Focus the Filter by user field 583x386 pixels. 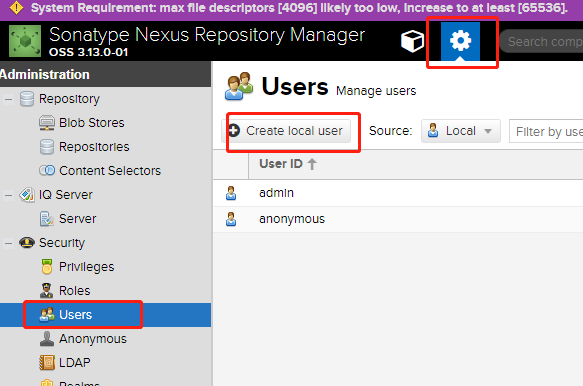tap(546, 131)
